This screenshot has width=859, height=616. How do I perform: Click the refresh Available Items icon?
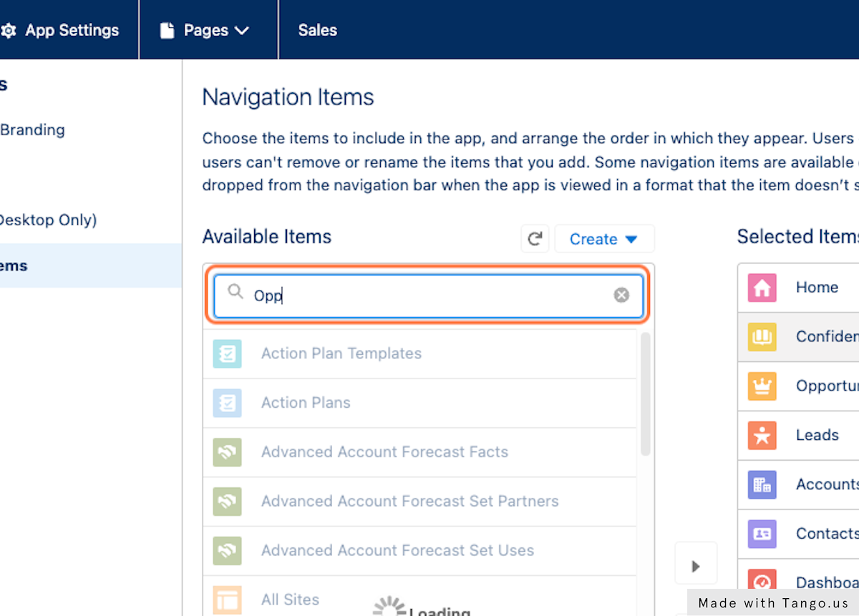[x=535, y=239]
